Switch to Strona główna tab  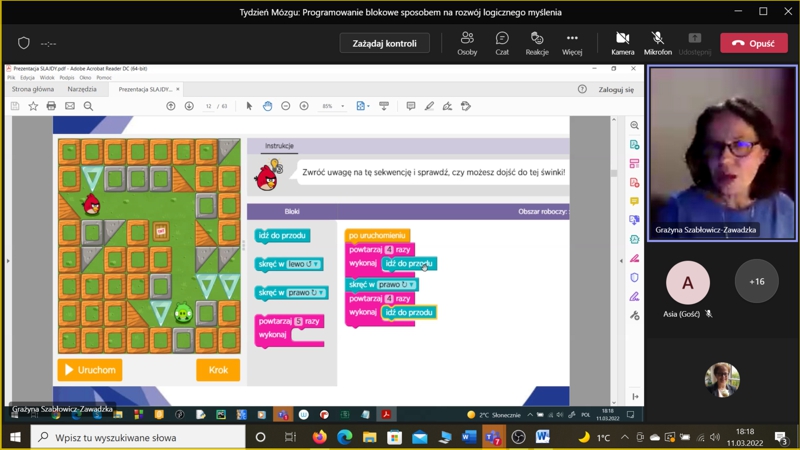tap(33, 89)
